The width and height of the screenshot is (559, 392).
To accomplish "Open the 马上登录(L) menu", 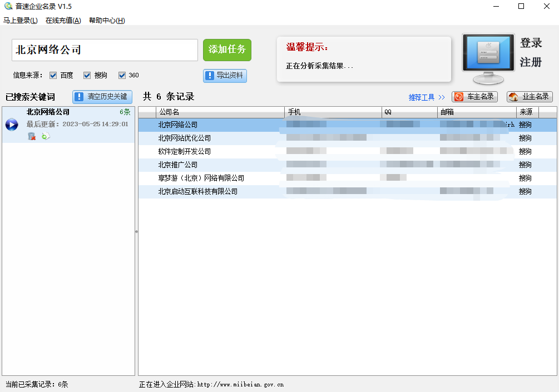I will pyautogui.click(x=21, y=21).
